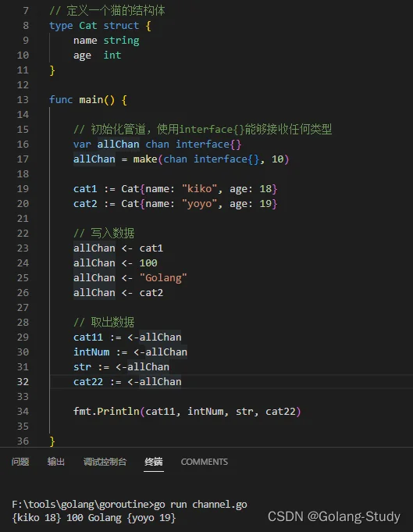Click 'func main() {' line
The image size is (413, 532).
(x=88, y=100)
